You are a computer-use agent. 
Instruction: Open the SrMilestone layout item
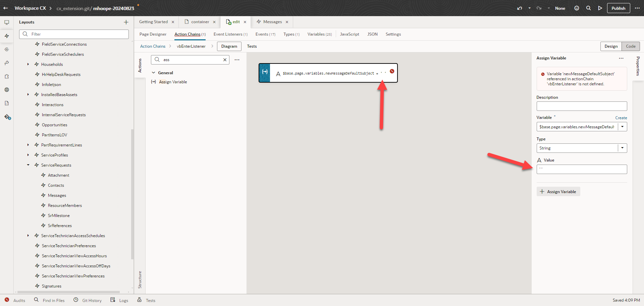point(59,215)
